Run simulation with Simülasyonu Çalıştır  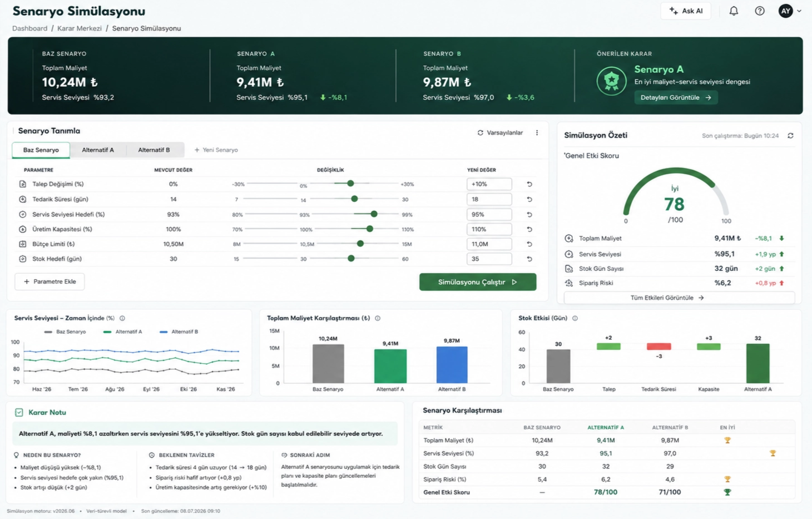pyautogui.click(x=478, y=282)
